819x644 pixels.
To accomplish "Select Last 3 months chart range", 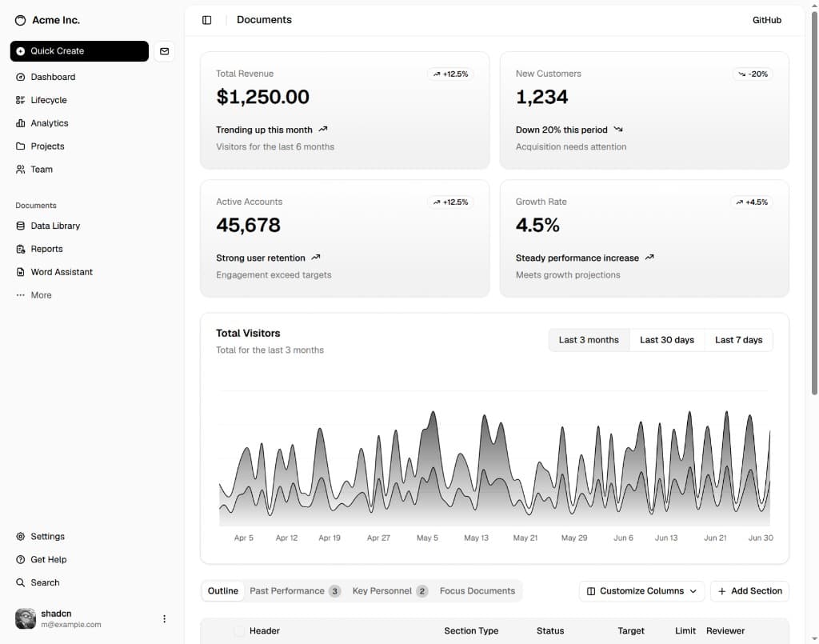I will tap(589, 340).
